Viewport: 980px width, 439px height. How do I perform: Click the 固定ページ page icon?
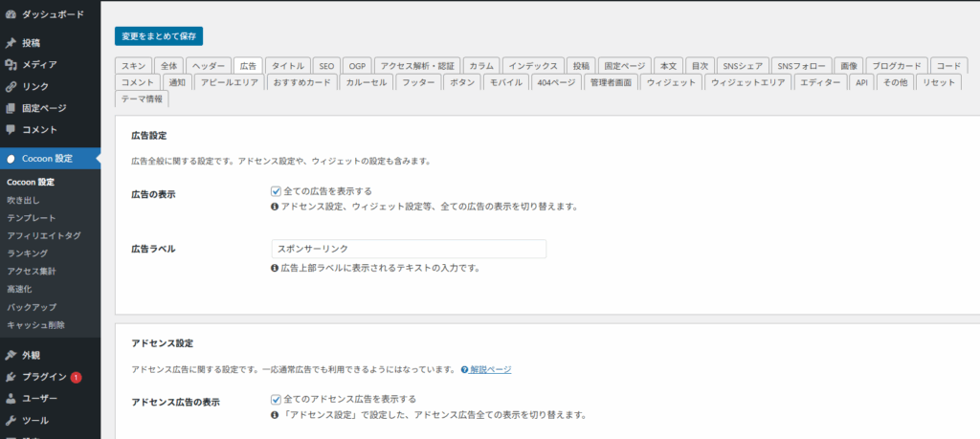(11, 108)
